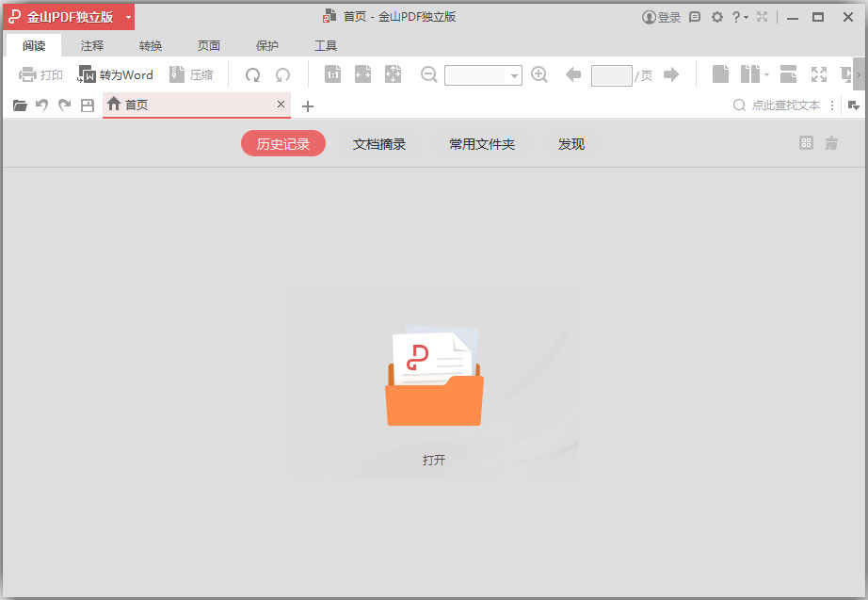Click the feedback message icon
The width and height of the screenshot is (868, 600).
694,16
